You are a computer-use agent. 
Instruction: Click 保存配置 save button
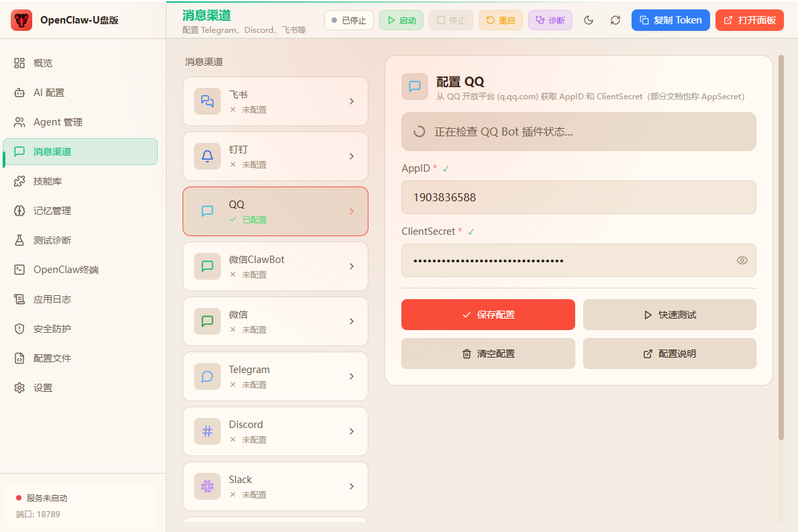pos(488,315)
